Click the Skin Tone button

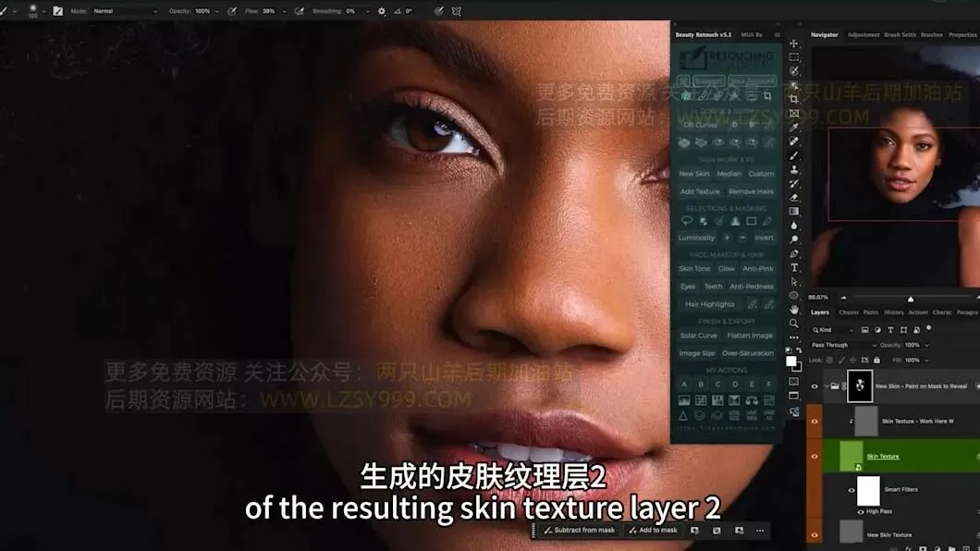[x=694, y=268]
